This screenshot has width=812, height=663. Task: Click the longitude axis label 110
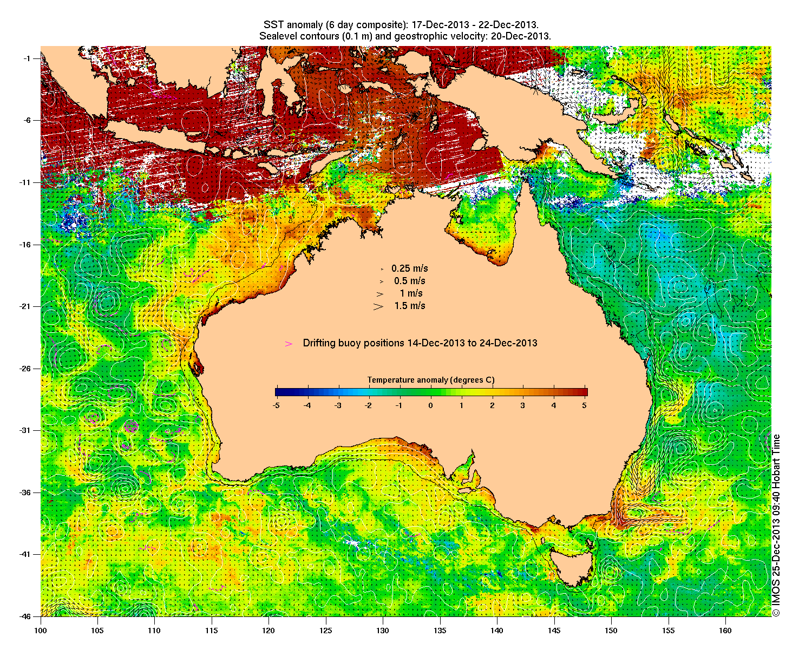(x=154, y=631)
